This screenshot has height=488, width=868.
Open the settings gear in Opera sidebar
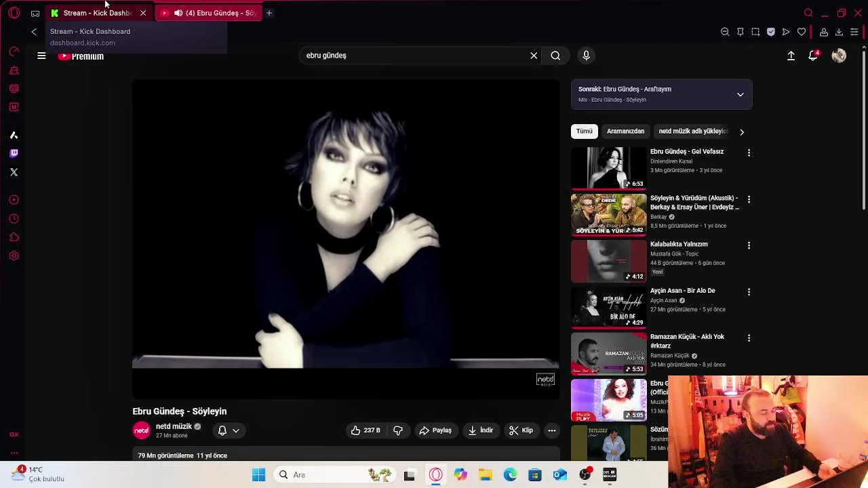pos(14,256)
